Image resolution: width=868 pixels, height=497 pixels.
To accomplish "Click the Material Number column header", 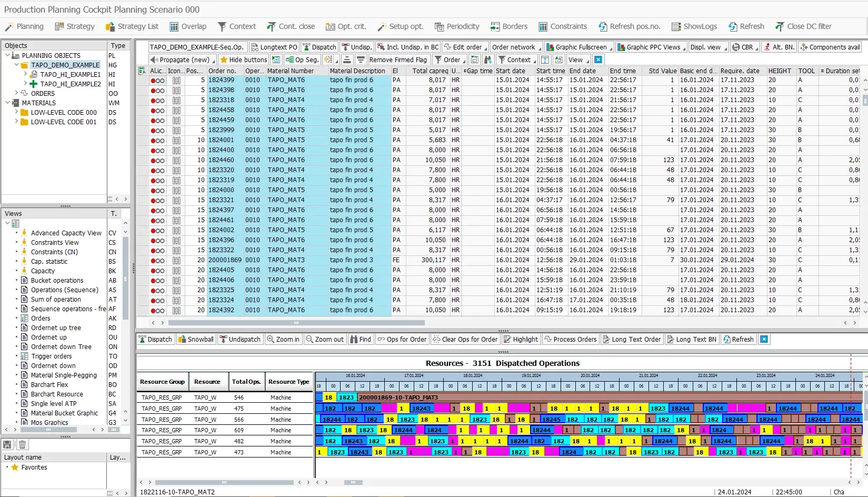I will [x=297, y=71].
